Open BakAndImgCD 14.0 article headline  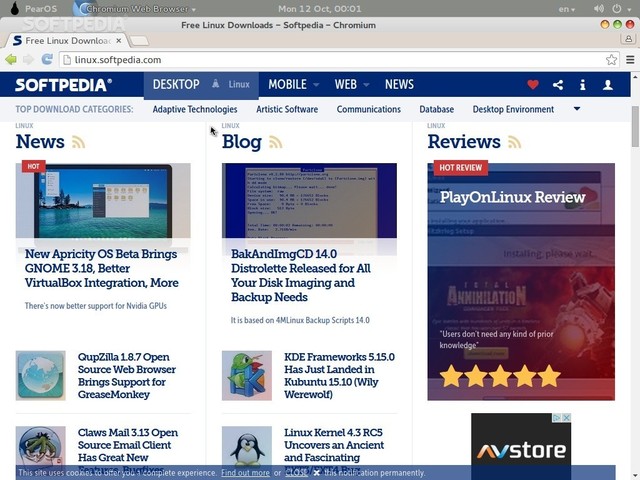click(301, 276)
